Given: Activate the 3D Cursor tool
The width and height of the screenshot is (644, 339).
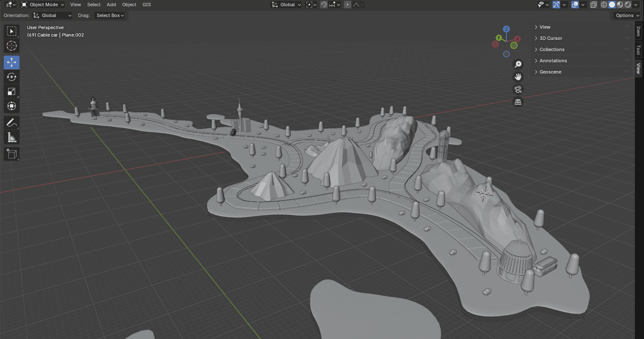Looking at the screenshot, I should pyautogui.click(x=12, y=46).
